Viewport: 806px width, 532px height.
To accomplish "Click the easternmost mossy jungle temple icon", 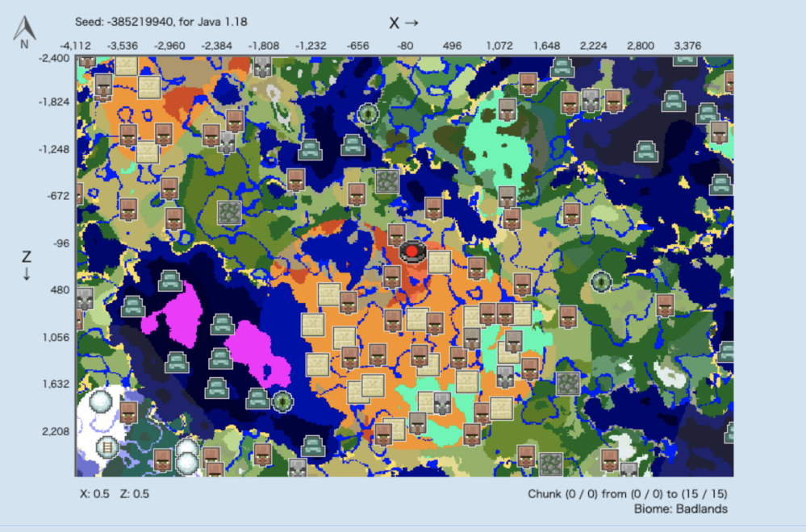I will point(568,384).
